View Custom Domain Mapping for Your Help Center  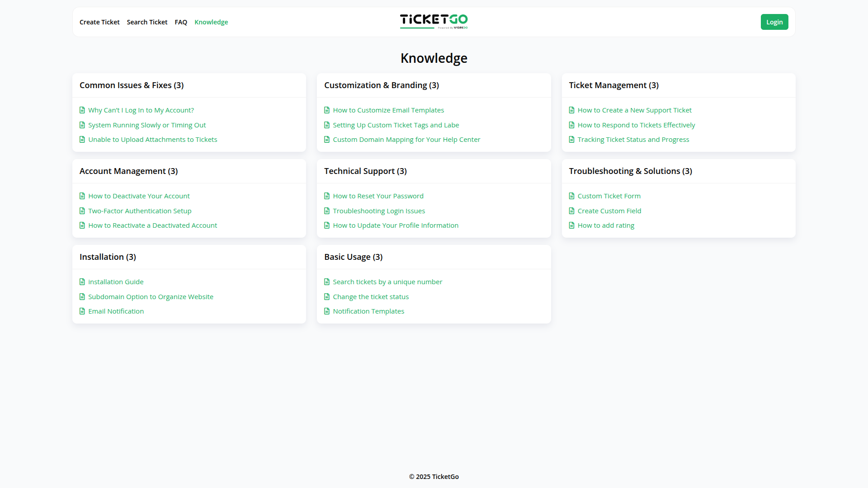coord(406,140)
